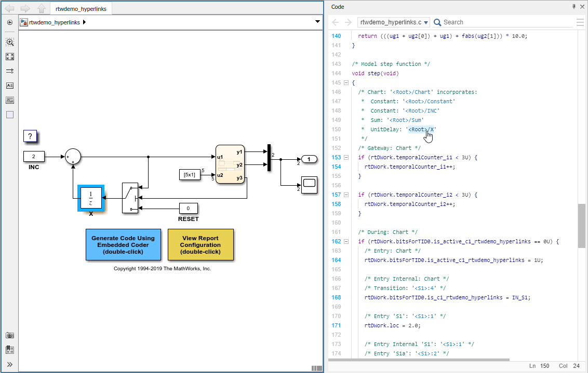Open the model breadcrumb dropdown arrow
Image resolution: width=588 pixels, height=373 pixels.
tap(318, 22)
